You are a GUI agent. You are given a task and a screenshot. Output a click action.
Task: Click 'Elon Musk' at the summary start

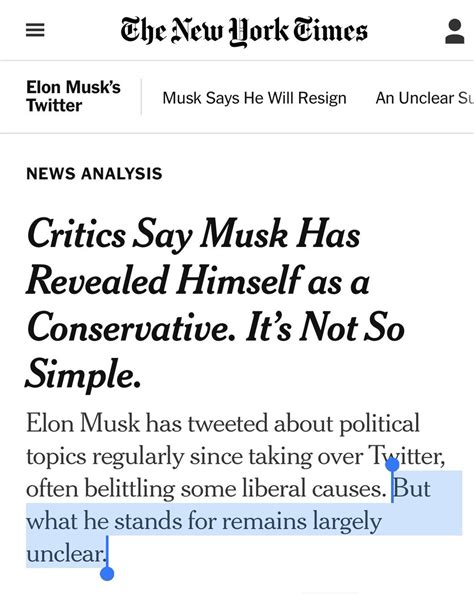[x=83, y=423]
